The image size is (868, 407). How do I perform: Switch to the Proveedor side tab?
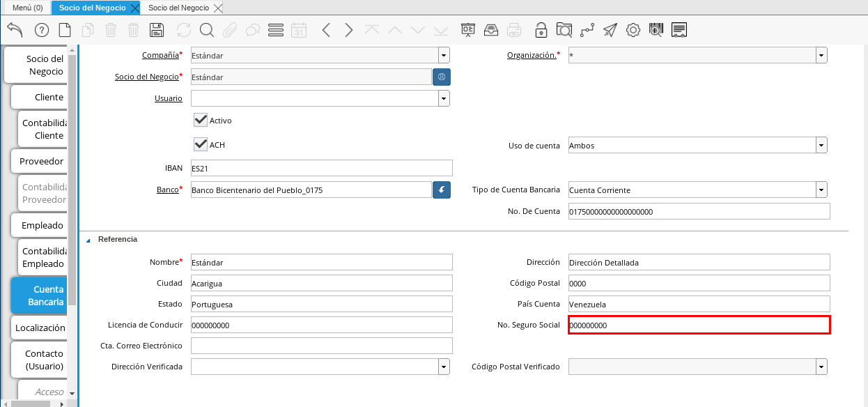point(41,161)
